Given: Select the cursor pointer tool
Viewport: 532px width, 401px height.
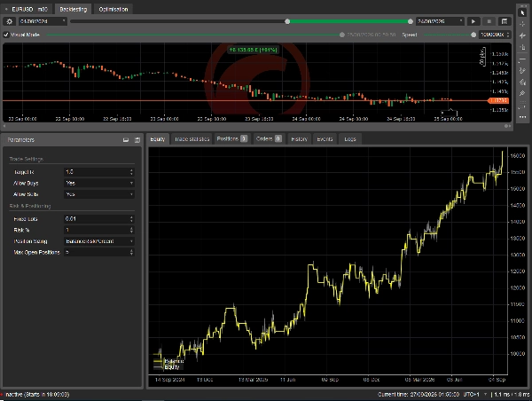Looking at the screenshot, I should [x=522, y=12].
